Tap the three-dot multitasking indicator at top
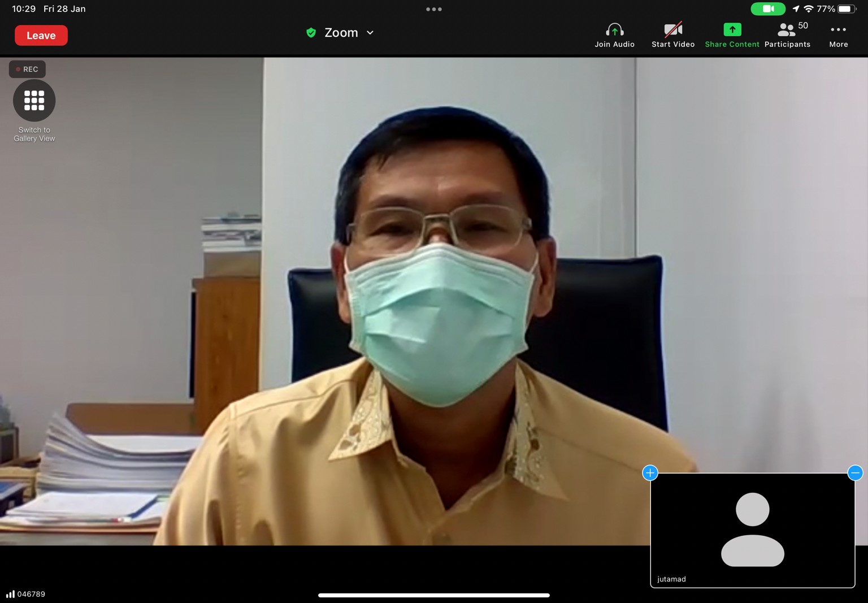This screenshot has width=868, height=603. pyautogui.click(x=434, y=9)
